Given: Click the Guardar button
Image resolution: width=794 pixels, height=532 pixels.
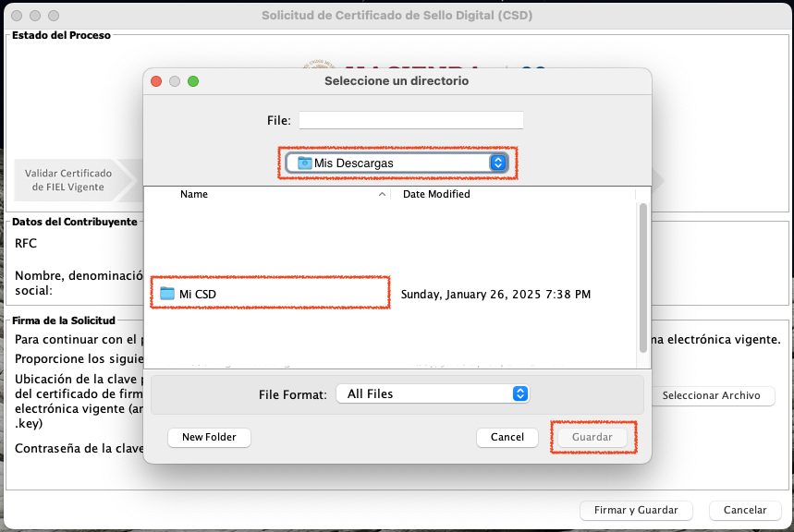Looking at the screenshot, I should point(592,437).
